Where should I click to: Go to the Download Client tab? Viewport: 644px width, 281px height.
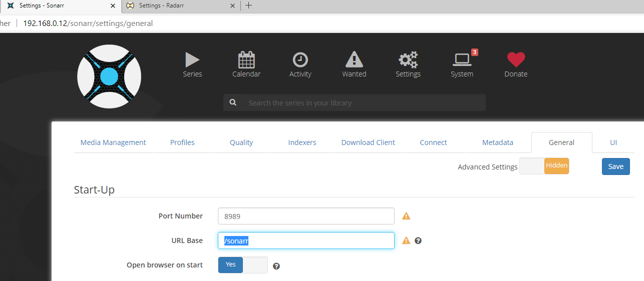[x=368, y=142]
